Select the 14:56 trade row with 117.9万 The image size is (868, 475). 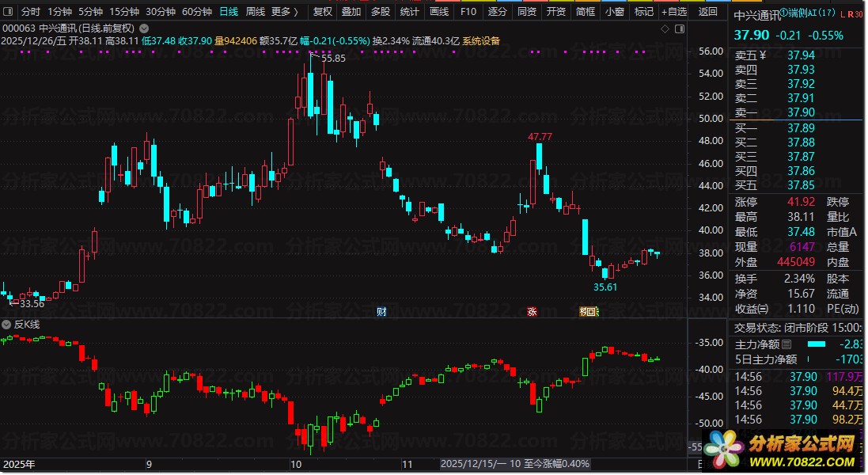coord(798,377)
